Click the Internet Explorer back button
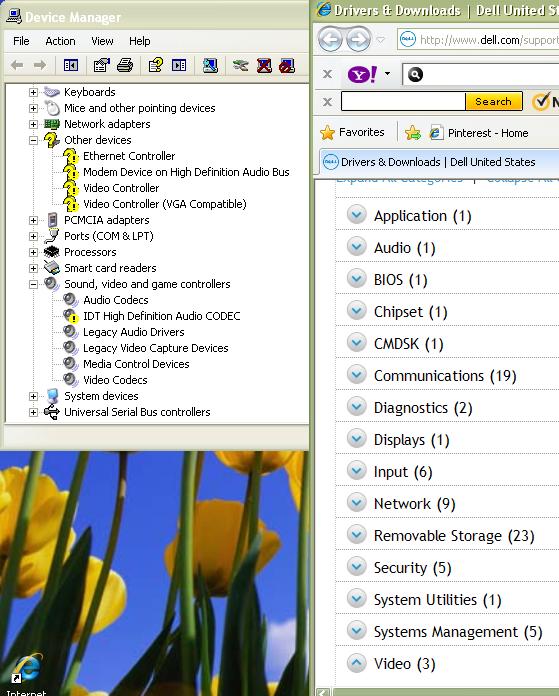 (329, 39)
